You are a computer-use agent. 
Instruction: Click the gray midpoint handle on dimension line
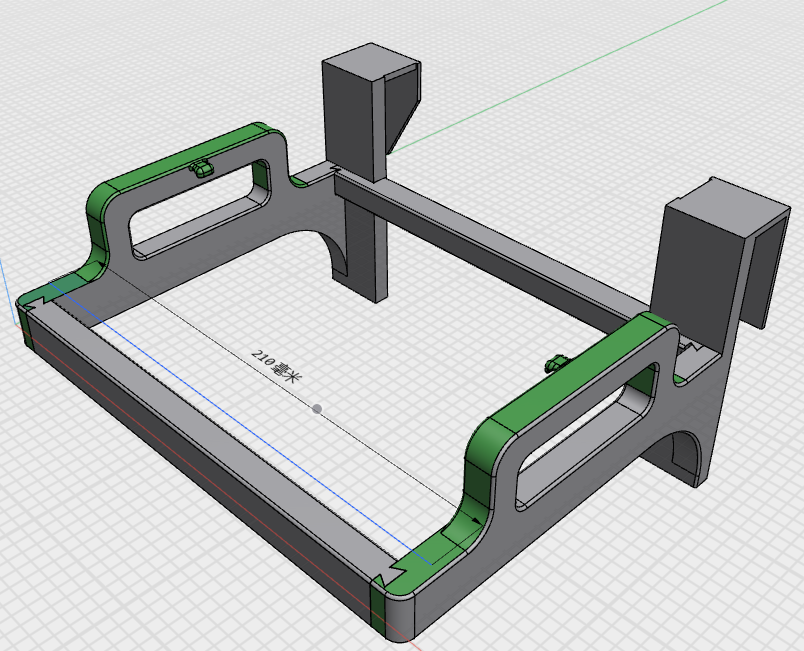coord(317,409)
